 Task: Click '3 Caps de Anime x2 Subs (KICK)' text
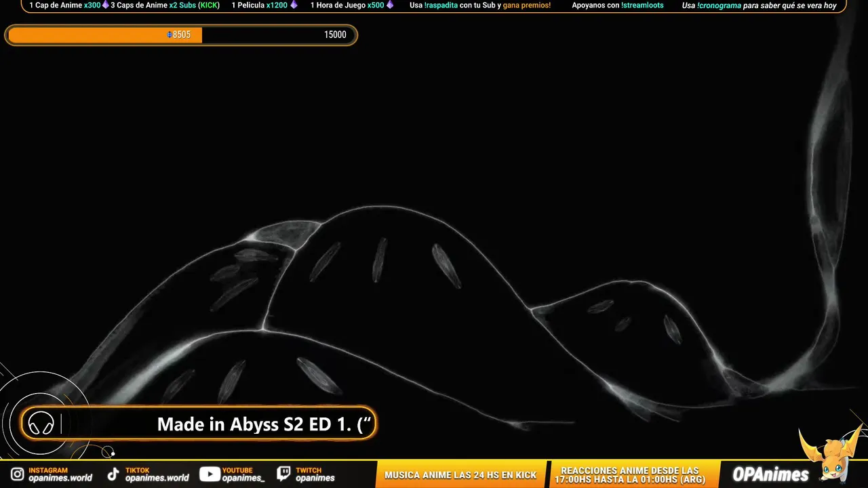pyautogui.click(x=165, y=5)
